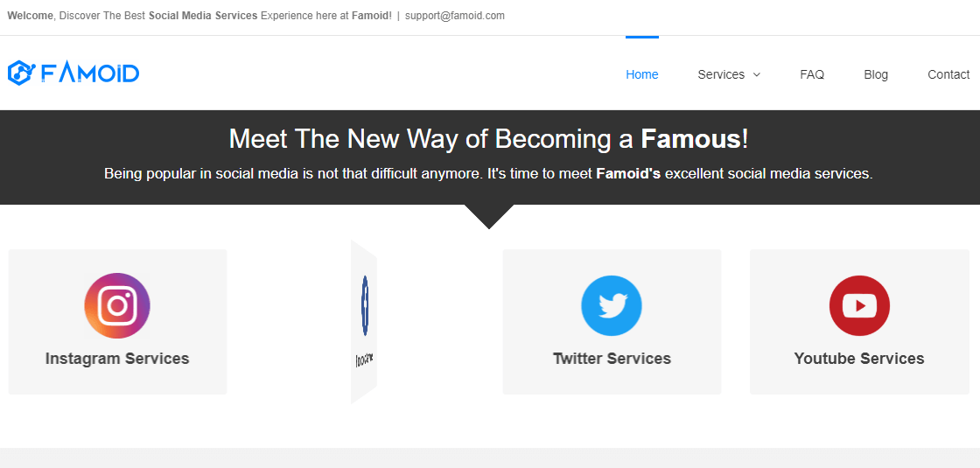Go to the Home tab
980x468 pixels.
pos(642,74)
